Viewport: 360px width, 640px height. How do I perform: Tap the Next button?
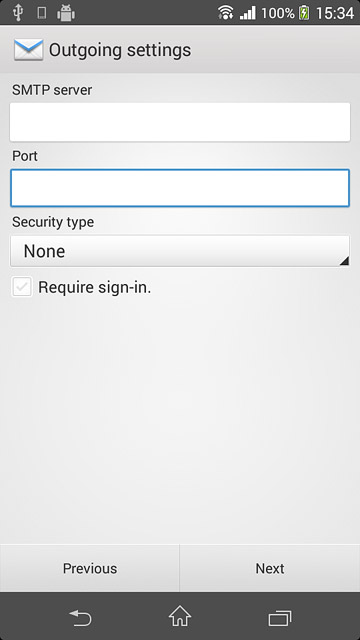[270, 568]
